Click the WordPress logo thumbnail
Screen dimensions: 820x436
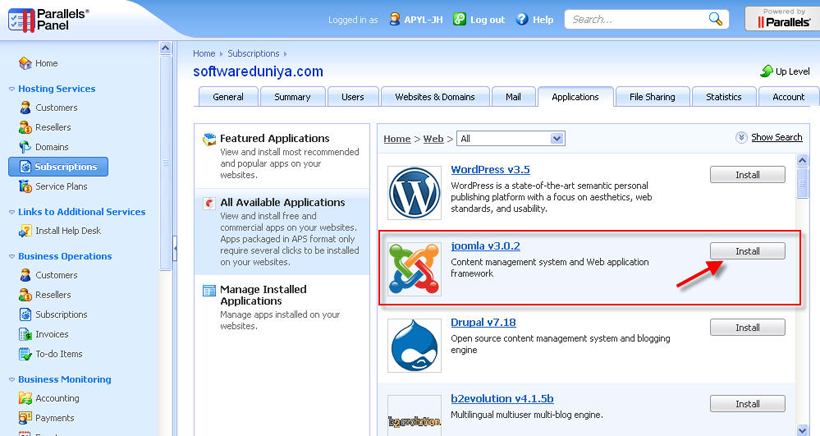coord(414,193)
